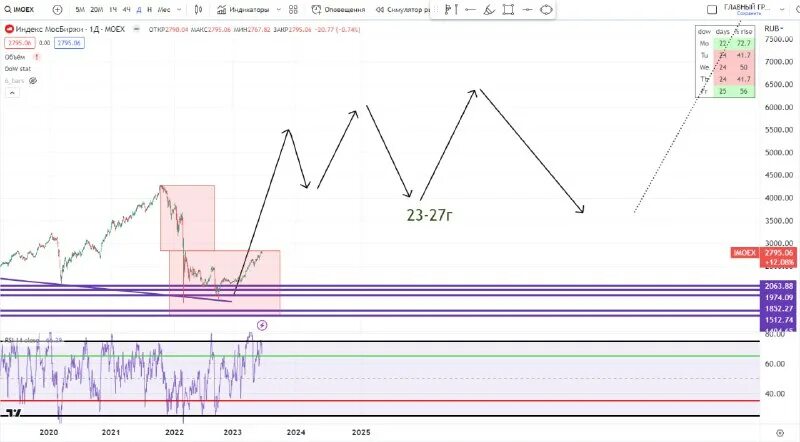Viewport: 800px width, 442px height.
Task: Select the Д daily timeframe
Action: pyautogui.click(x=139, y=10)
